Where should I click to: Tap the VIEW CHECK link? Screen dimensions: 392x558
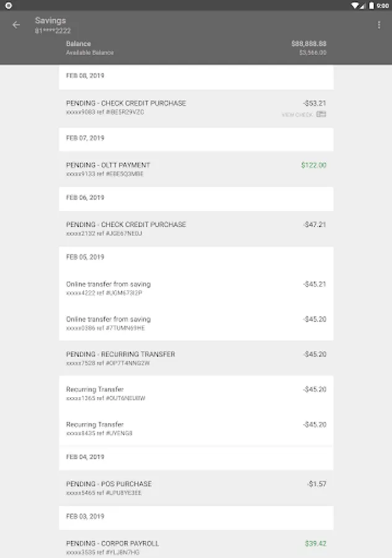(x=297, y=115)
